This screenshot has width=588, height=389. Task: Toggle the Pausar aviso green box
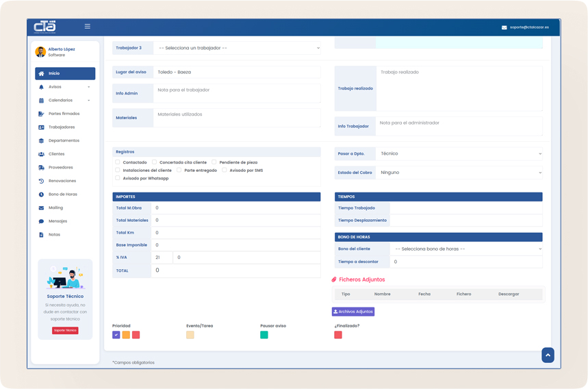[x=264, y=335]
